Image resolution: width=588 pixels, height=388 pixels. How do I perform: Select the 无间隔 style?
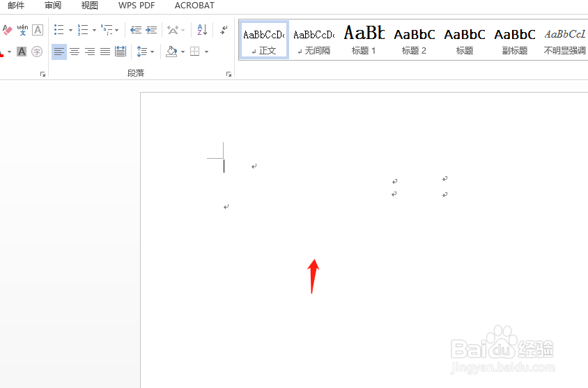314,40
